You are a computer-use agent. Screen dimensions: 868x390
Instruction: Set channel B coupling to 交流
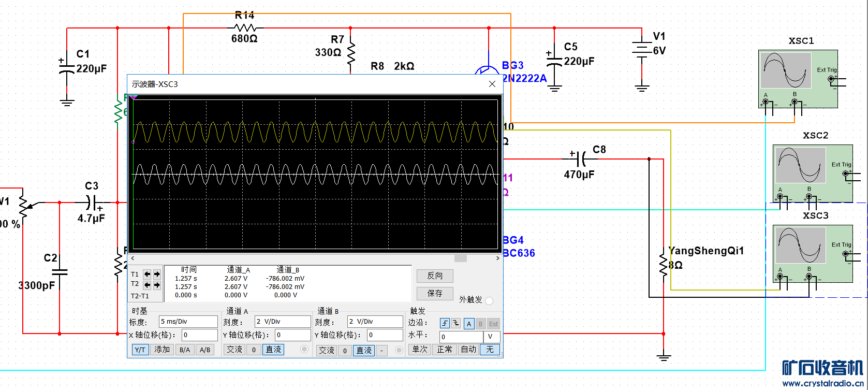pyautogui.click(x=327, y=351)
